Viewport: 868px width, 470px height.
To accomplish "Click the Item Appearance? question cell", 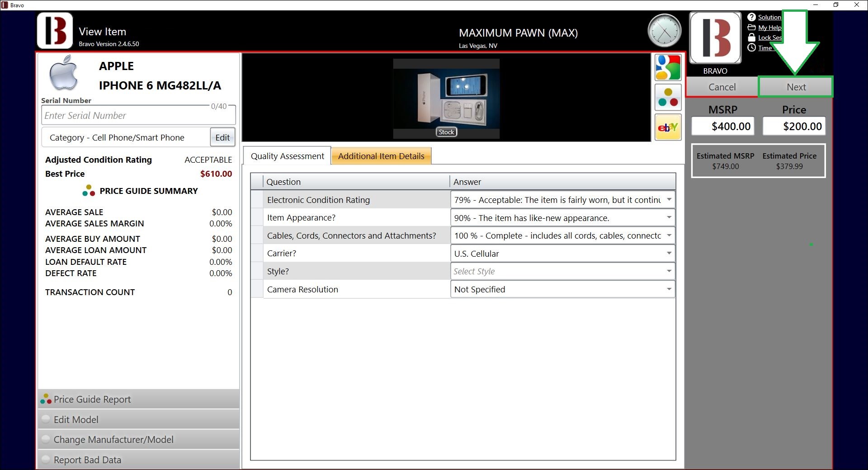I will (356, 217).
